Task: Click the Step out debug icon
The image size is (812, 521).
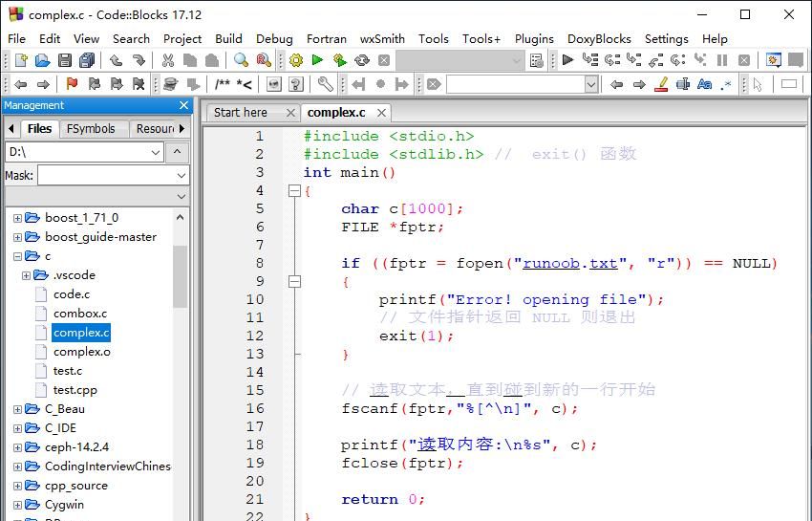Action: (656, 60)
